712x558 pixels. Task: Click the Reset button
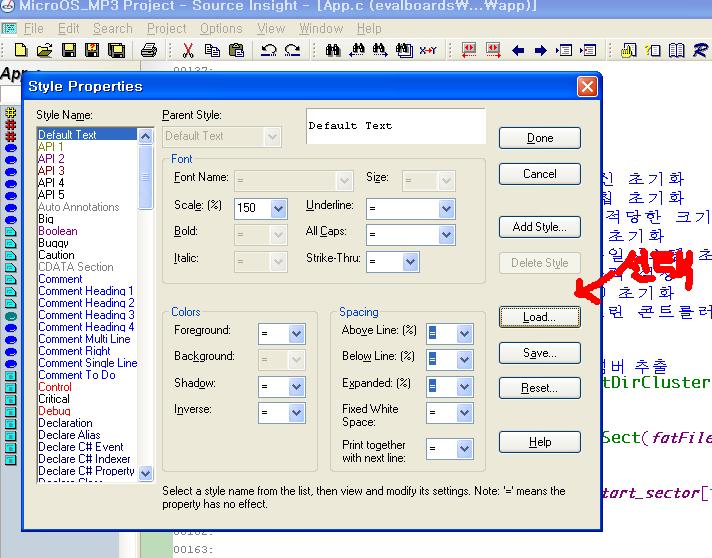click(x=539, y=388)
